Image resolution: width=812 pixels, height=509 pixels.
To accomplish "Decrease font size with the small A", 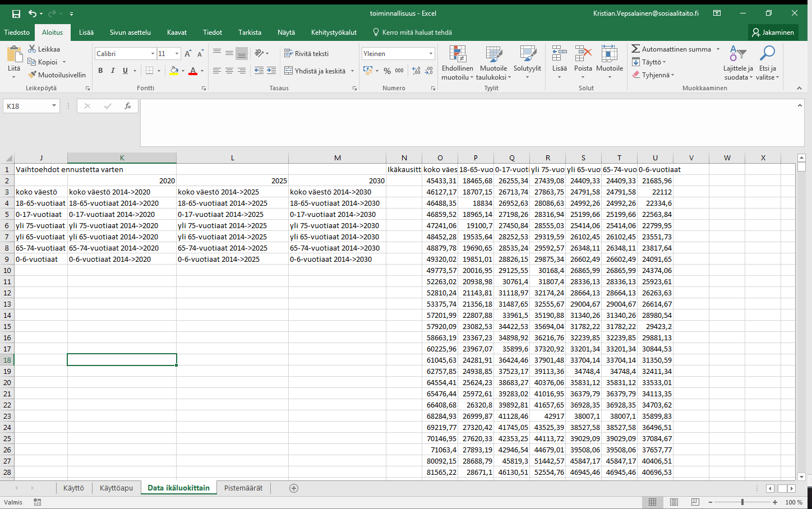I will 200,53.
